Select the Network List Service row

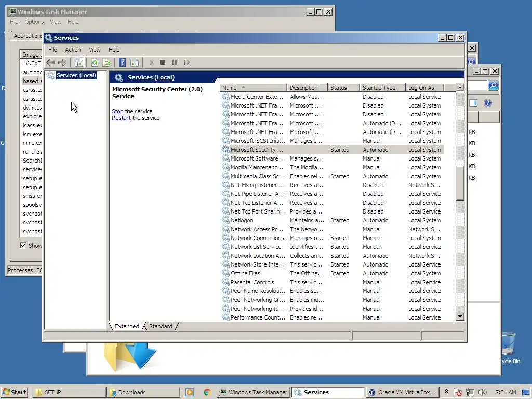pyautogui.click(x=332, y=247)
